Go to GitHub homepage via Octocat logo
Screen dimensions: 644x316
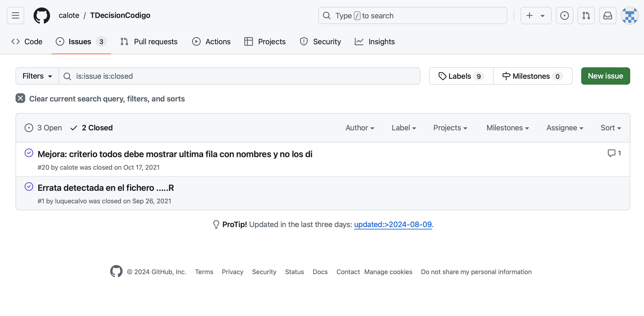pyautogui.click(x=42, y=16)
